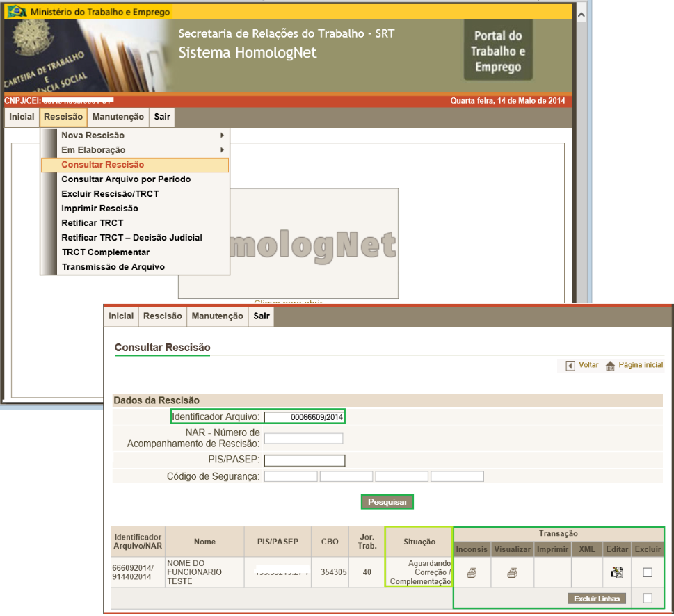Screen dimensions: 674x616
Task: Click the fourth Código de Segurança box
Action: [x=457, y=476]
